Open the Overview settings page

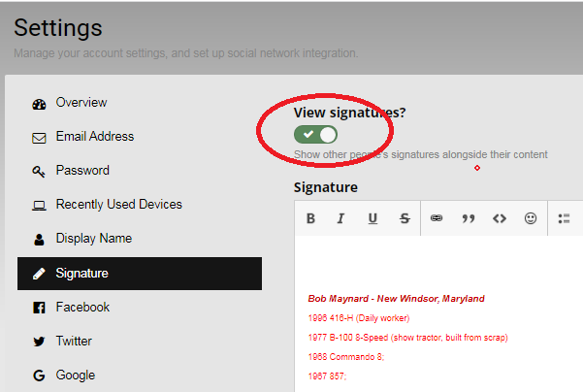[81, 103]
